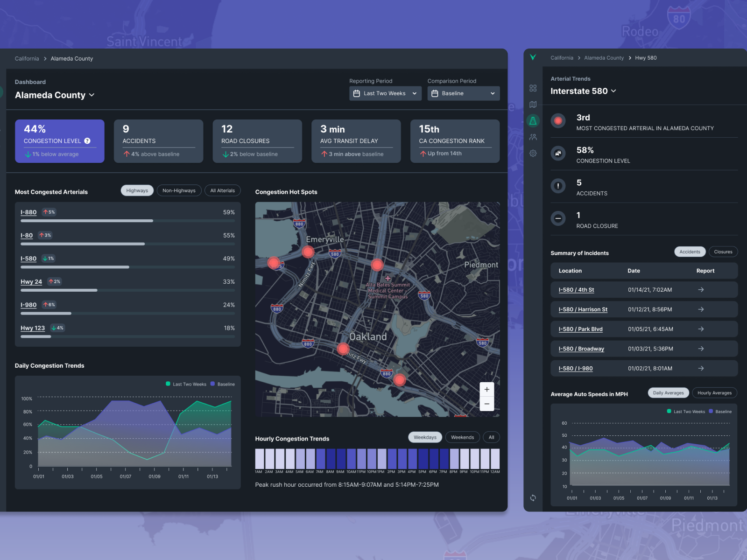Open the Reporting Period dropdown
Viewport: 747px width, 560px height.
pos(385,93)
